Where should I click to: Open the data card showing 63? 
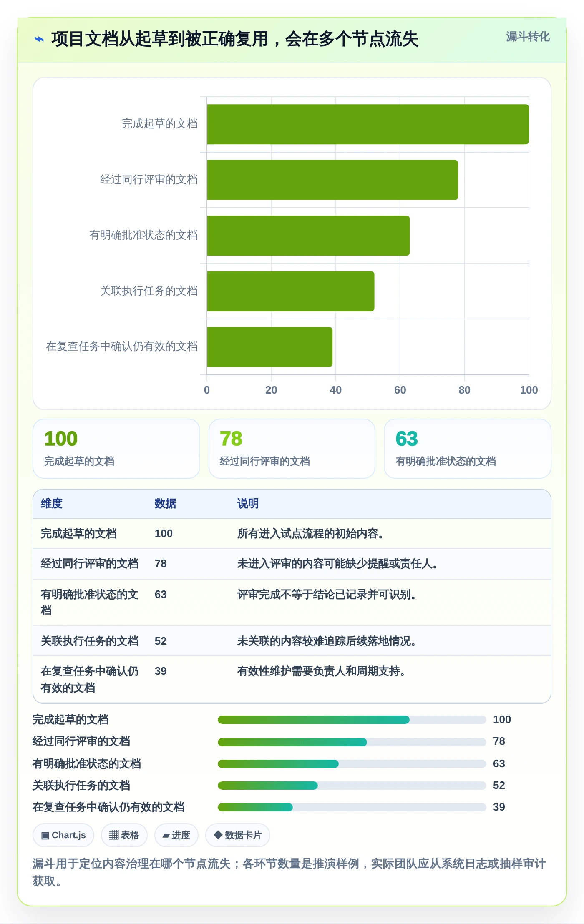pyautogui.click(x=468, y=449)
